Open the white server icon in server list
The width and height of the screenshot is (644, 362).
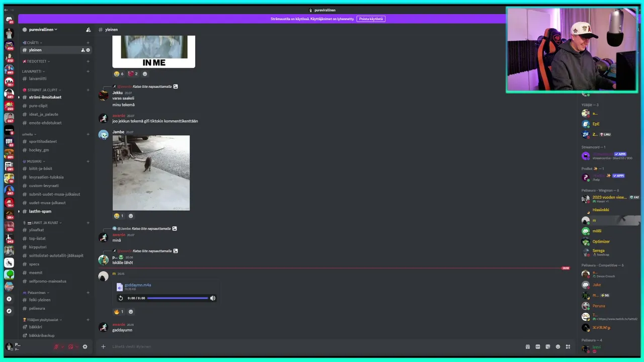9,262
